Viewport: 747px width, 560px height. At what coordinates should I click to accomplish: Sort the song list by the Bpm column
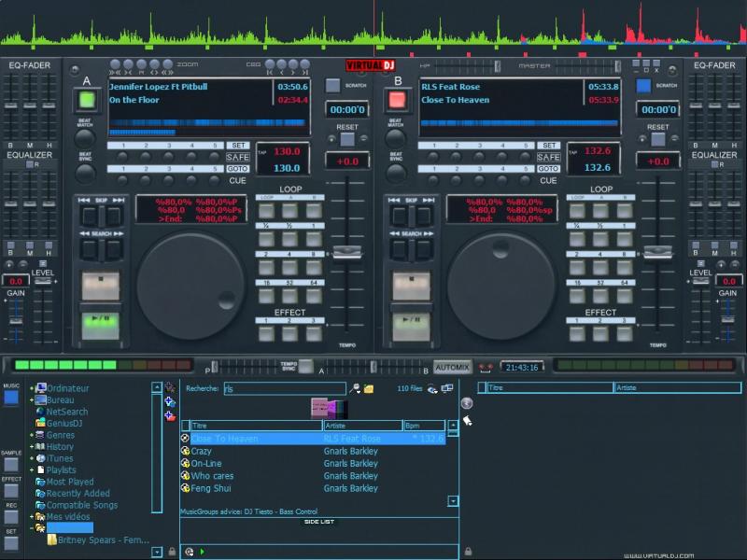point(424,426)
